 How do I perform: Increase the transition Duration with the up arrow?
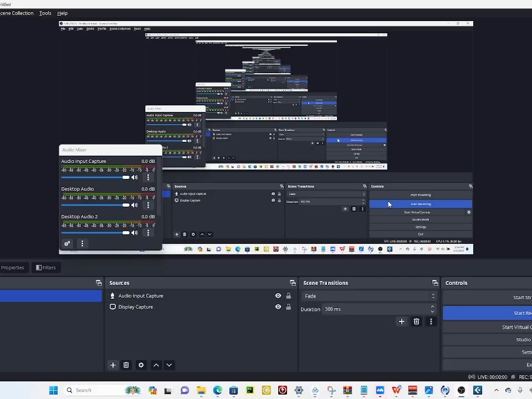click(432, 306)
